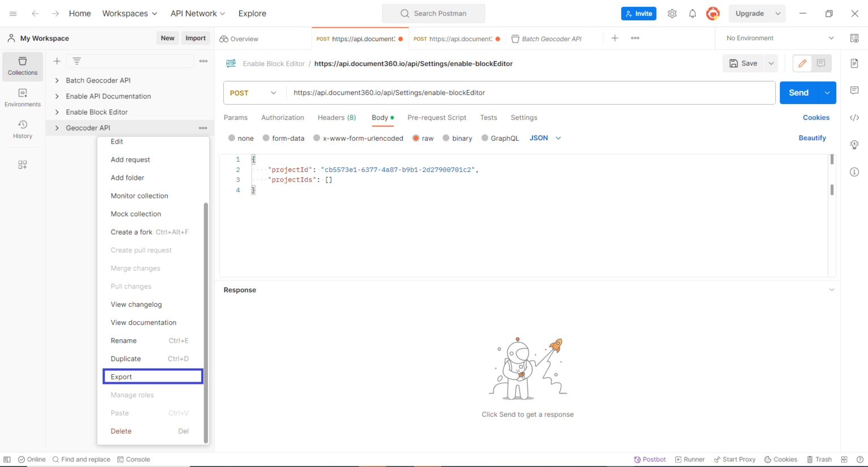Switch body type to GraphQL
Viewport: 868px width, 467px height.
point(500,137)
